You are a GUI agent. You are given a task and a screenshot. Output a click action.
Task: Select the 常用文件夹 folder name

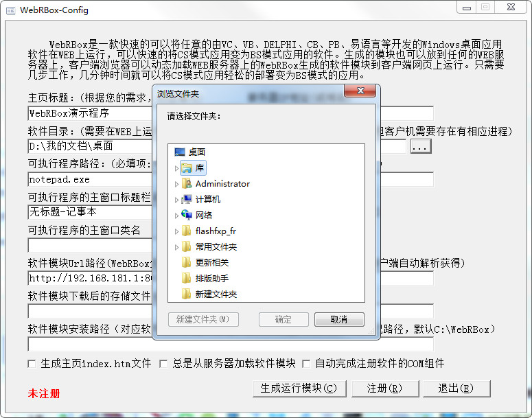coord(216,246)
